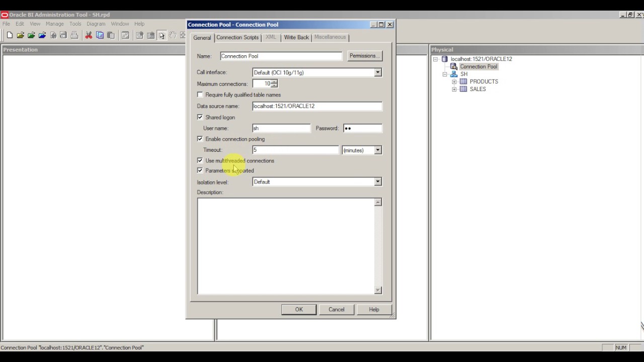Expand the SALES table node
The width and height of the screenshot is (644, 362).
coord(454,89)
